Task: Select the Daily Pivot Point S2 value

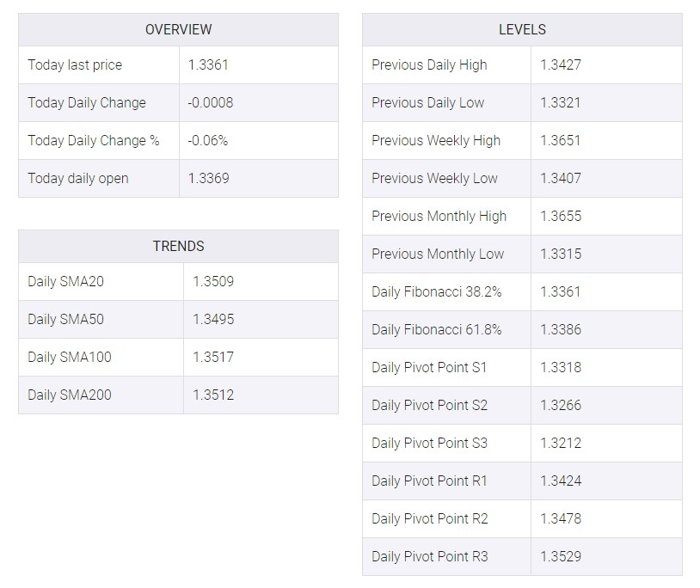Action: point(561,405)
